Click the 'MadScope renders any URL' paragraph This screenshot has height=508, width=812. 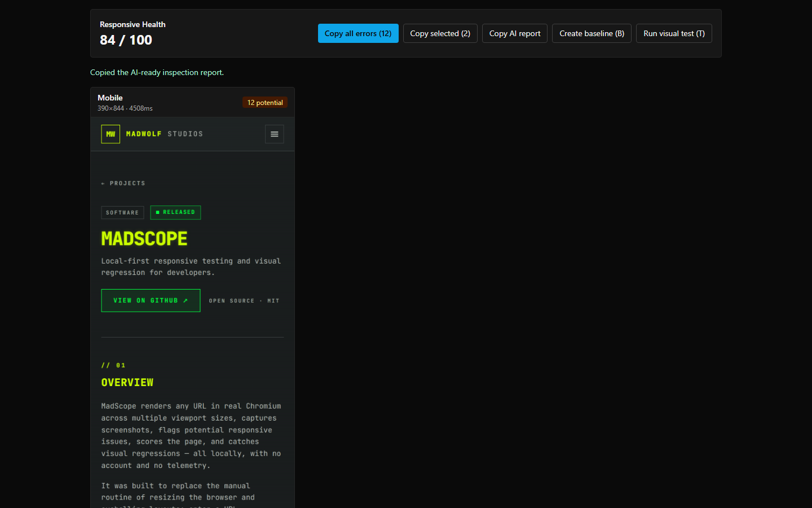191,436
